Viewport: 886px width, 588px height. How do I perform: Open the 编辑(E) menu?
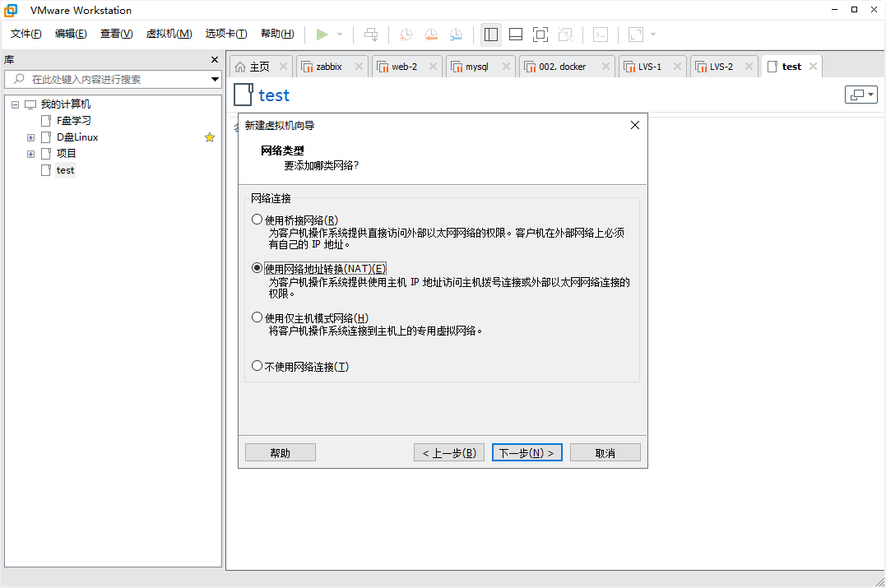tap(71, 34)
